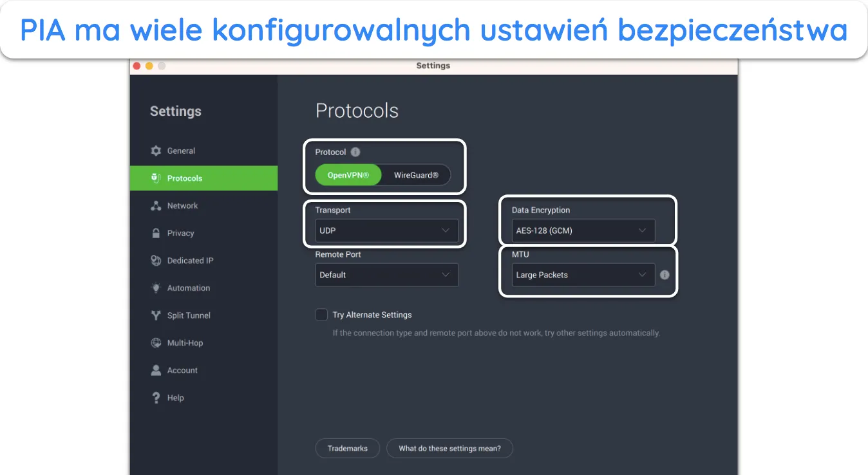Screen dimensions: 868x475
Task: Open the Multi-Hop section
Action: point(203,343)
